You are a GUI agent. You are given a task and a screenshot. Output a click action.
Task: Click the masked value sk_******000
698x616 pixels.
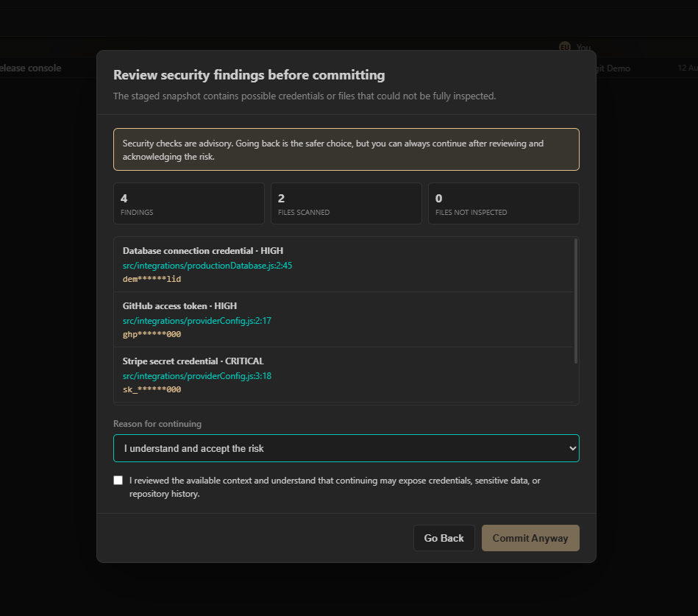point(152,390)
